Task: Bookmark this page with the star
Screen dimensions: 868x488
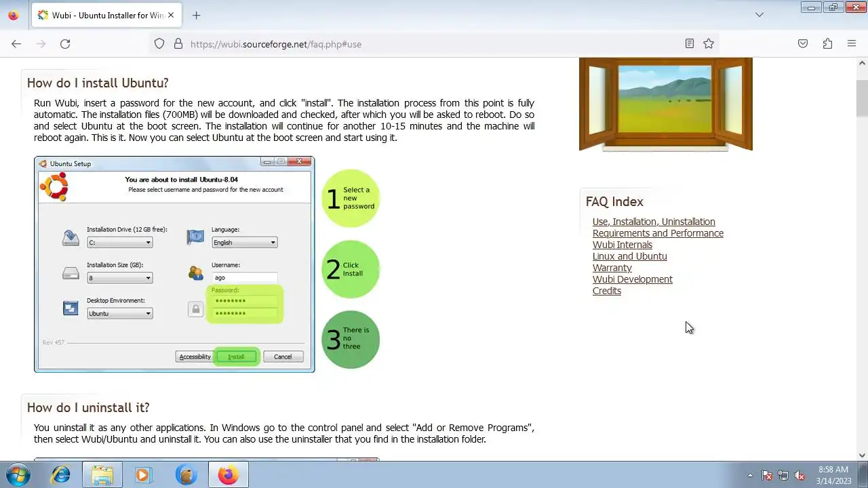Action: (709, 44)
